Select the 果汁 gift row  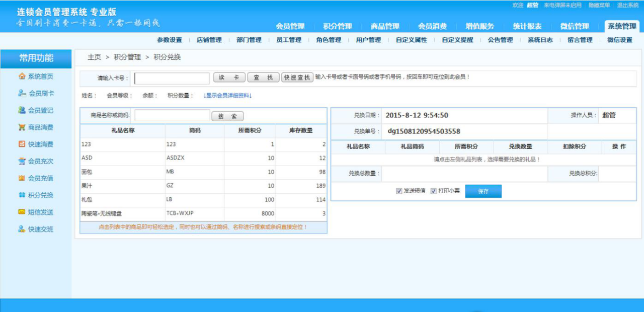tap(203, 186)
